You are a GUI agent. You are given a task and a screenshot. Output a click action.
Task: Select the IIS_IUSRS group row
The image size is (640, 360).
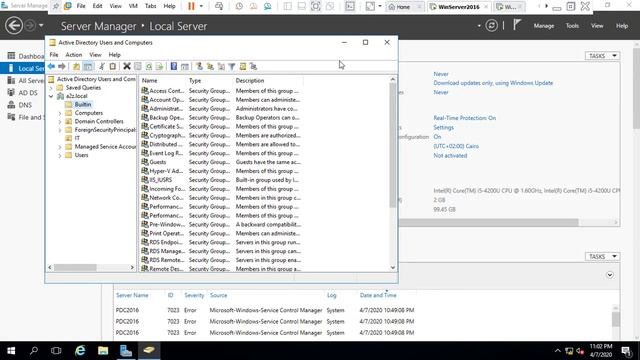click(221, 180)
